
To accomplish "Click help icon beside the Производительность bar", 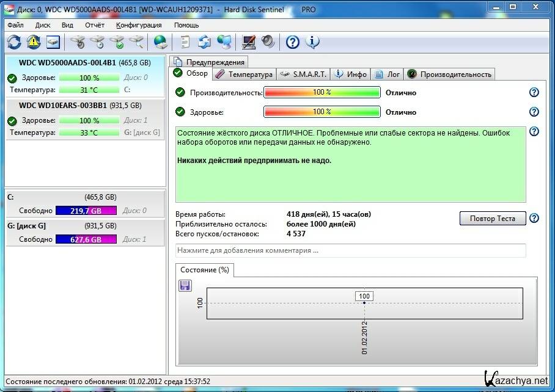I will click(534, 92).
